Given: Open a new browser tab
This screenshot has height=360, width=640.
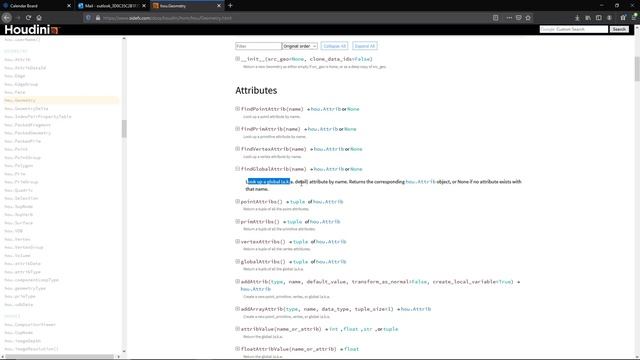Looking at the screenshot, I should click(x=230, y=6).
